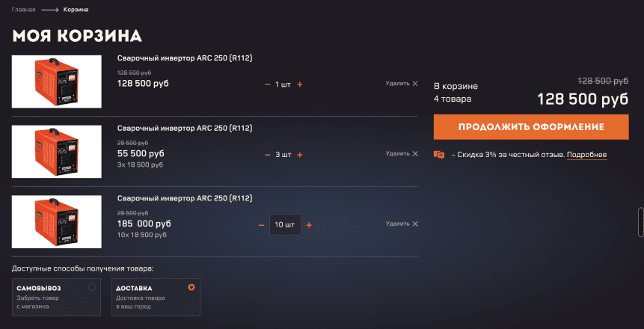Remove the first item with Удалить
This screenshot has width=644, height=329.
(402, 84)
